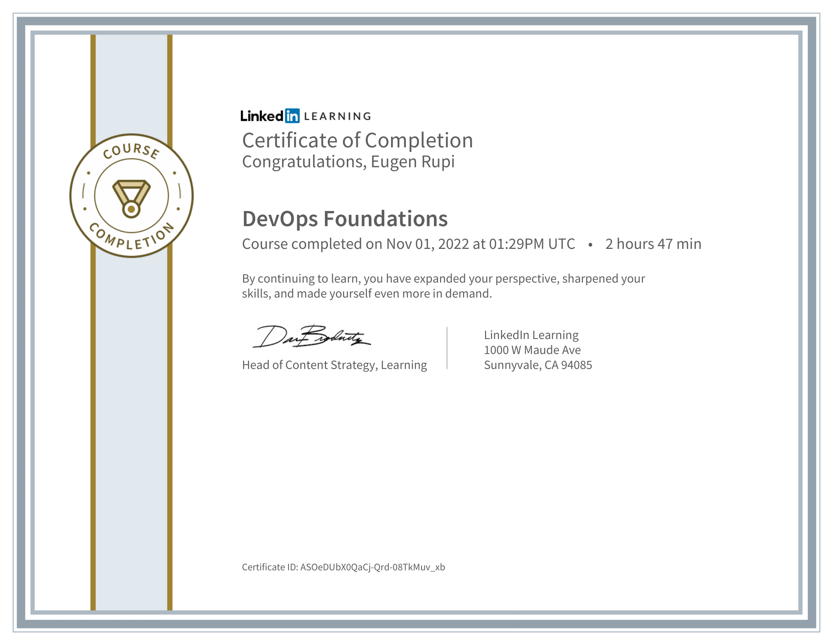Click the LinkedIn 'in' square icon
The height and width of the screenshot is (644, 833).
point(292,116)
